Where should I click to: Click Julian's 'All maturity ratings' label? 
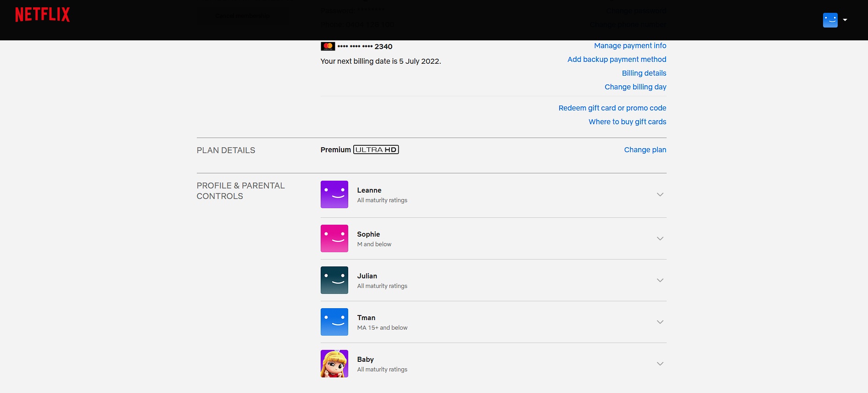[382, 286]
